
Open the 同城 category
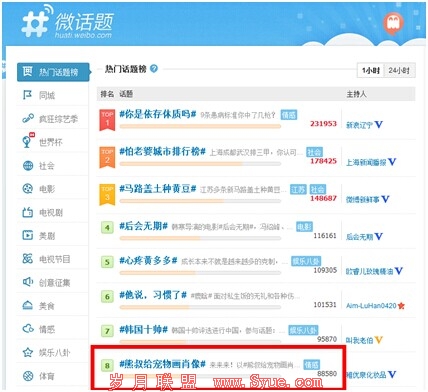coord(47,95)
